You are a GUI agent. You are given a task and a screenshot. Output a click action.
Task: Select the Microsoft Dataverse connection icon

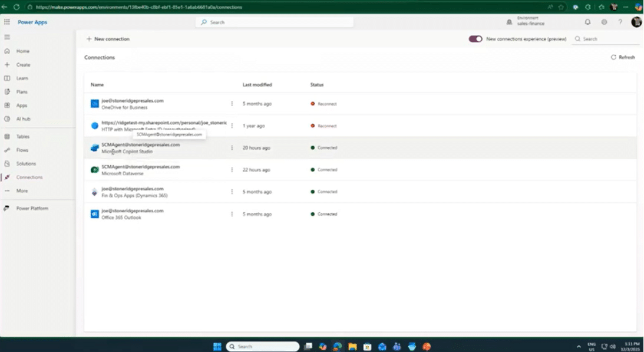coord(94,169)
